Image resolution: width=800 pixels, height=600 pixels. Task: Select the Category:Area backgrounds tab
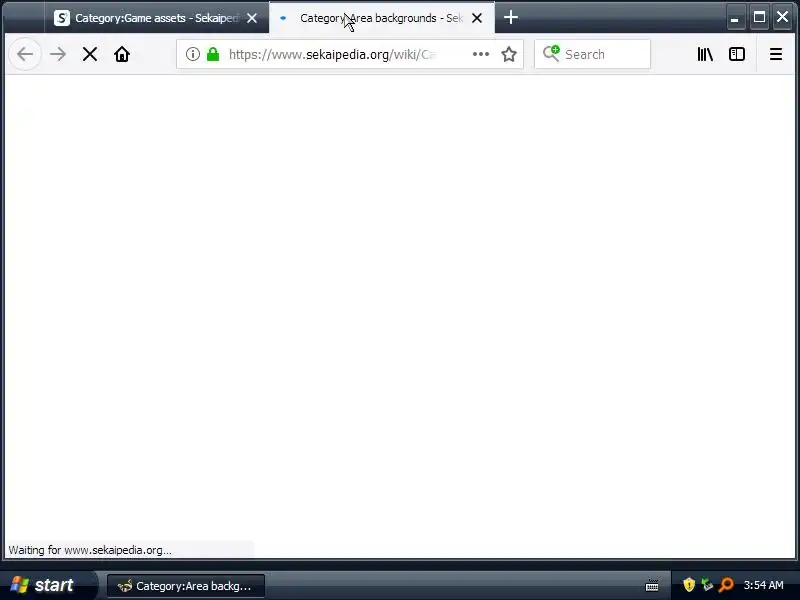pos(381,18)
